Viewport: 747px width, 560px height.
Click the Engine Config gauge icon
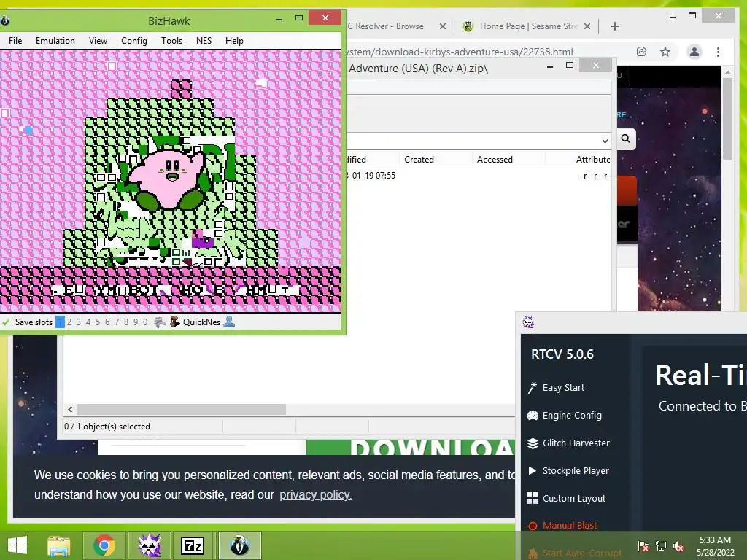click(x=533, y=415)
